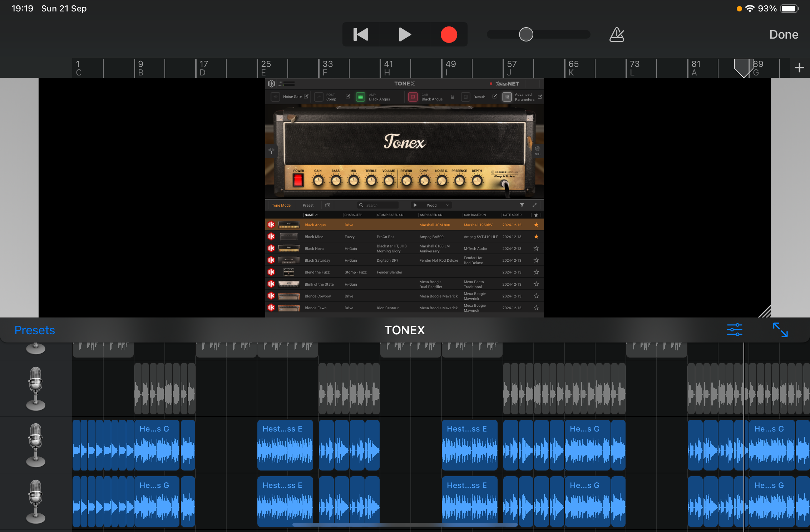Sort by AMP BASED ON column
Screen dimensions: 810x532
coord(431,215)
